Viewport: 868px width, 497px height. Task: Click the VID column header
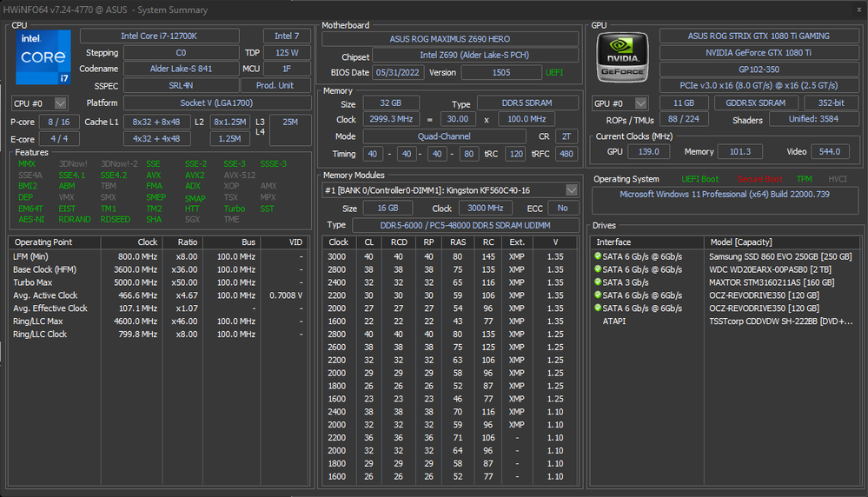point(285,242)
